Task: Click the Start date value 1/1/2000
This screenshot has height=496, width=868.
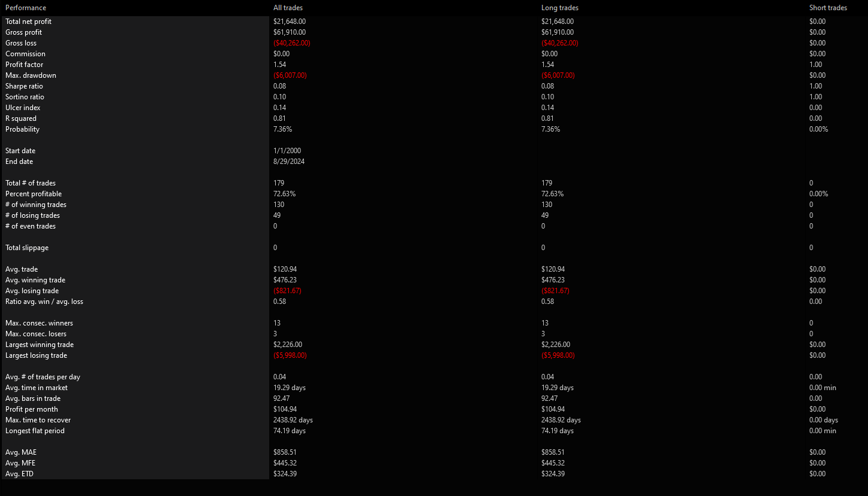Action: point(287,151)
